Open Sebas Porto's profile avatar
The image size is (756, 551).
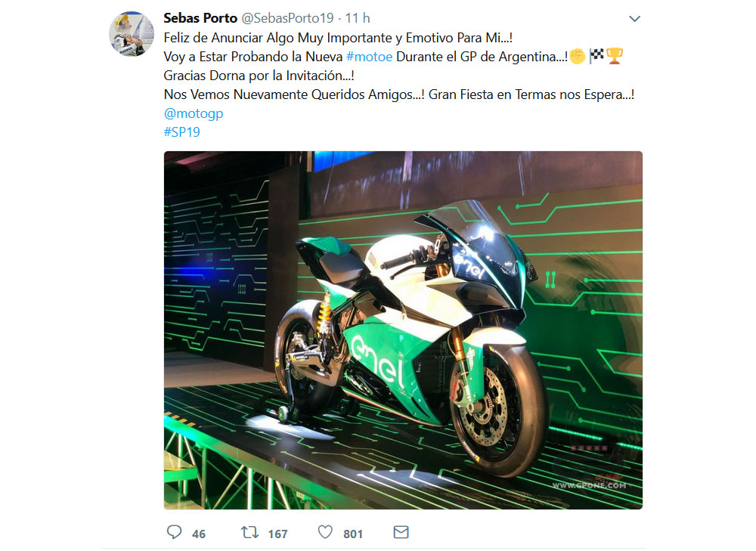(132, 34)
